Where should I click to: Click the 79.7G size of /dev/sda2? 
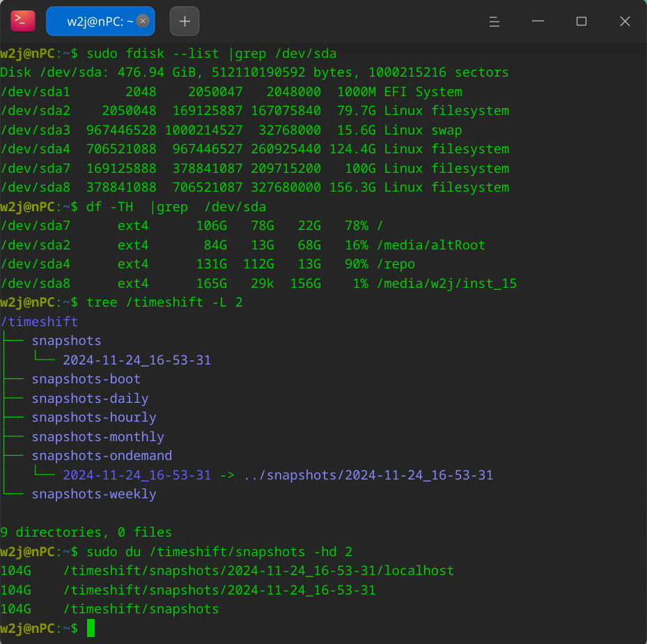point(357,111)
